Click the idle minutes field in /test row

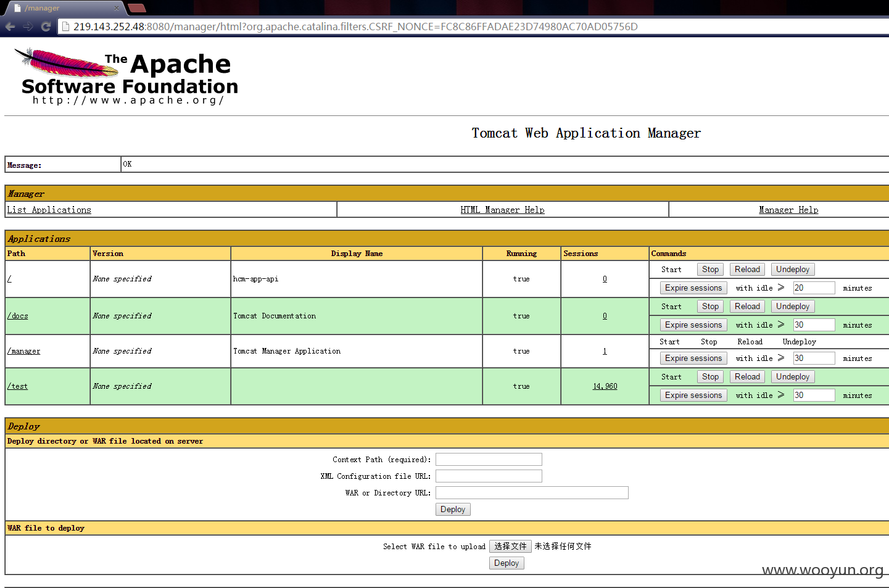point(814,395)
